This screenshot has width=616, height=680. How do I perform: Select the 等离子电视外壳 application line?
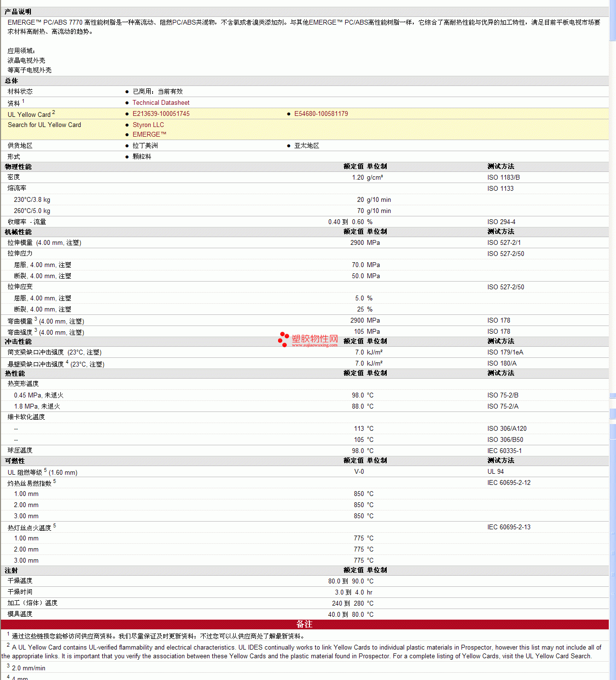[x=29, y=70]
